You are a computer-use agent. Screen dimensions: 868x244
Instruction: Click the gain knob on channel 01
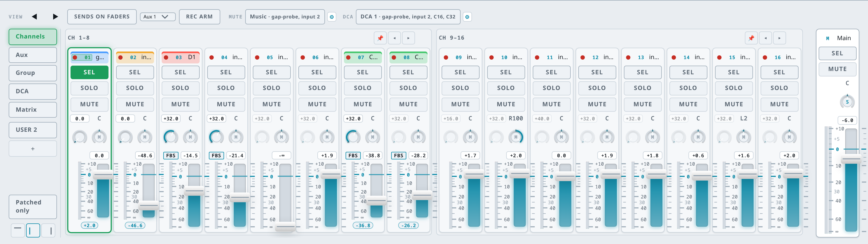[x=79, y=137]
